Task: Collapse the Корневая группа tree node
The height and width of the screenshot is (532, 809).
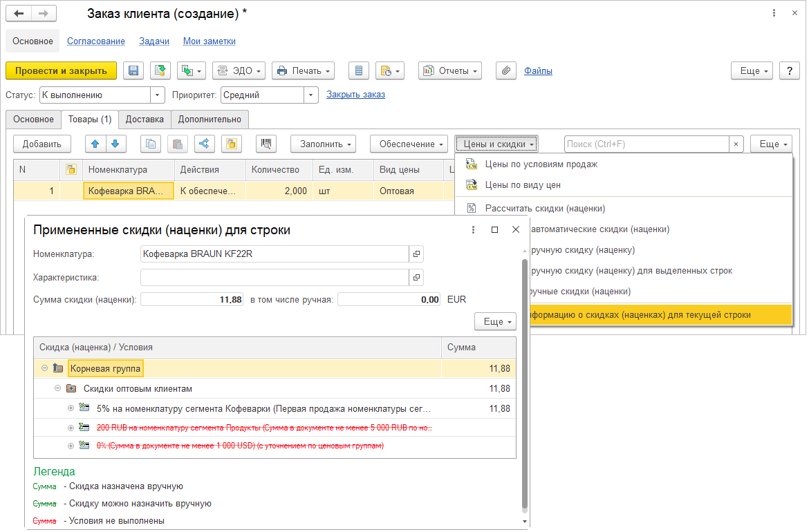Action: (x=45, y=368)
